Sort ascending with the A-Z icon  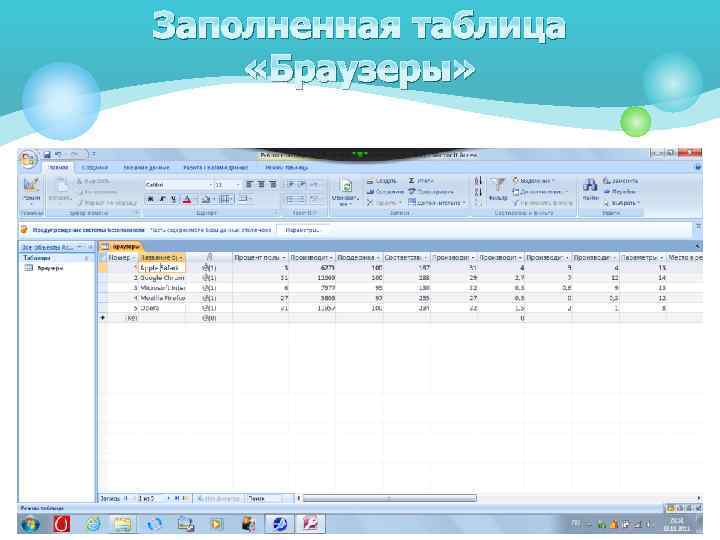click(478, 181)
